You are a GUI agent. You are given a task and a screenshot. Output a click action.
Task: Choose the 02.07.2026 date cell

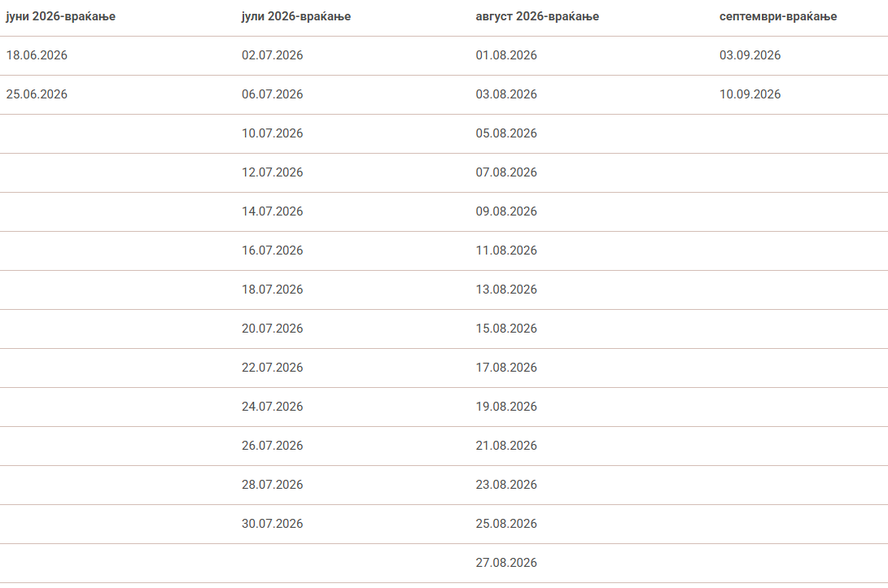(272, 55)
